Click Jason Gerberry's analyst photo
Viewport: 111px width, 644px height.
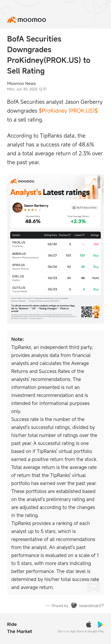17,207
